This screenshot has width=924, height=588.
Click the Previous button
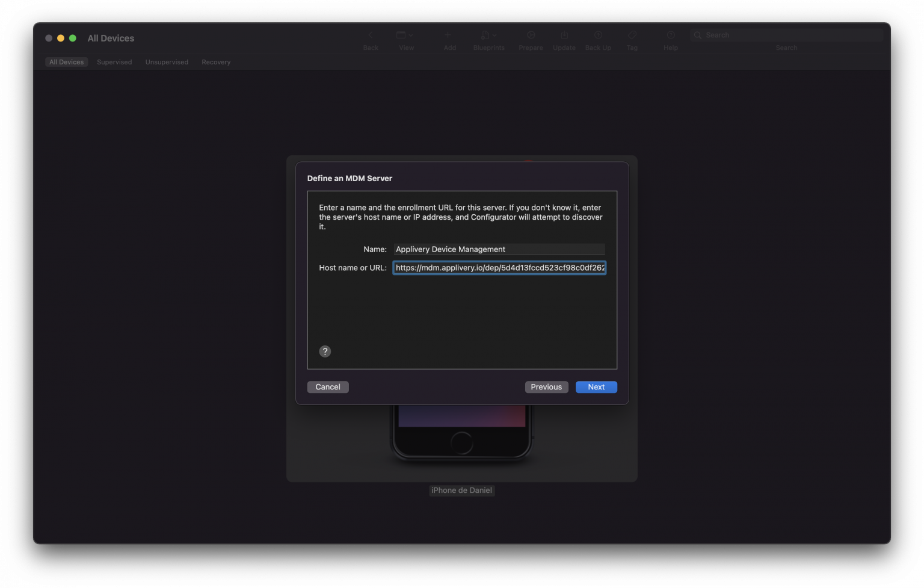546,387
